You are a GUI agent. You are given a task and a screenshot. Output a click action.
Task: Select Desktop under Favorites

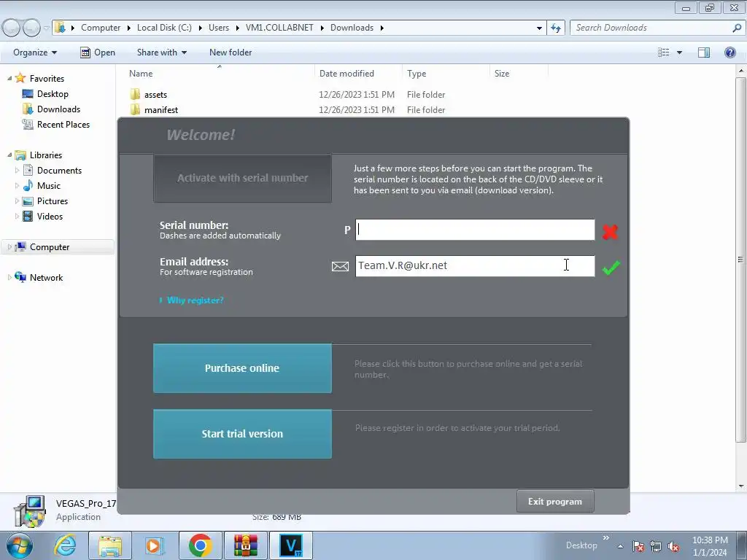[x=53, y=94]
